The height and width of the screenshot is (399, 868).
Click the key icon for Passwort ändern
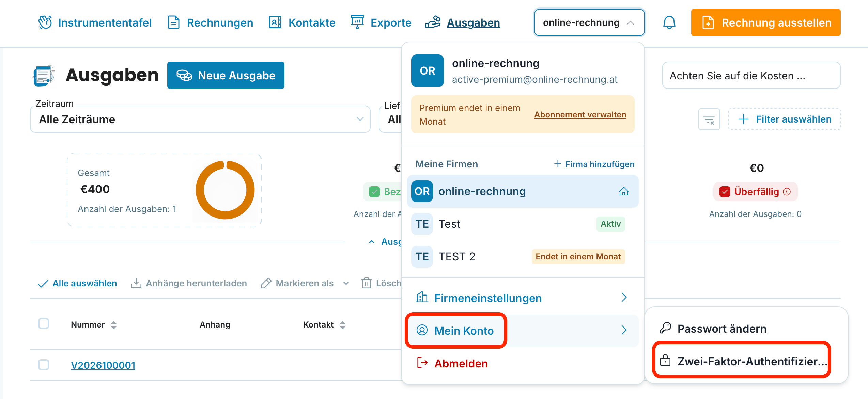pos(665,328)
